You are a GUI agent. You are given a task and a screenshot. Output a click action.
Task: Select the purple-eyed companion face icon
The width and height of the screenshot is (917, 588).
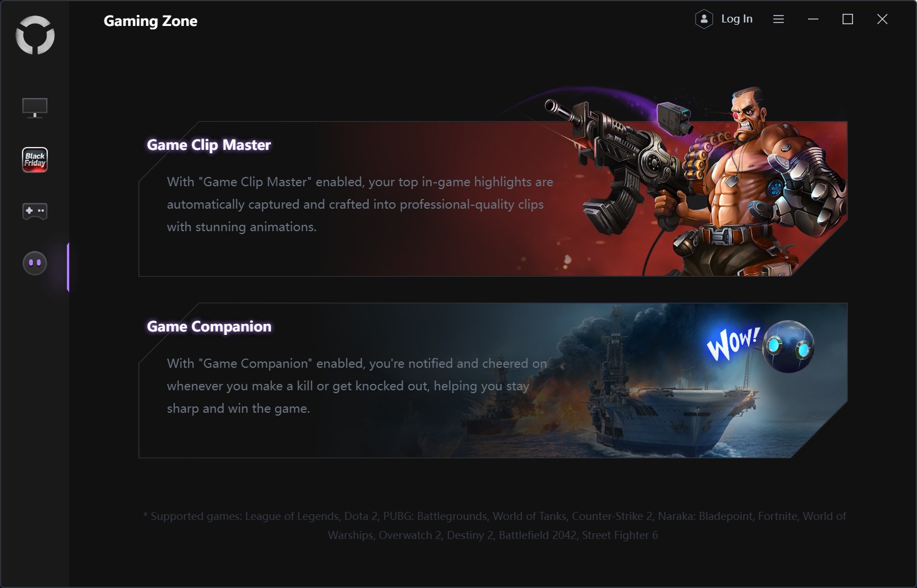(35, 263)
